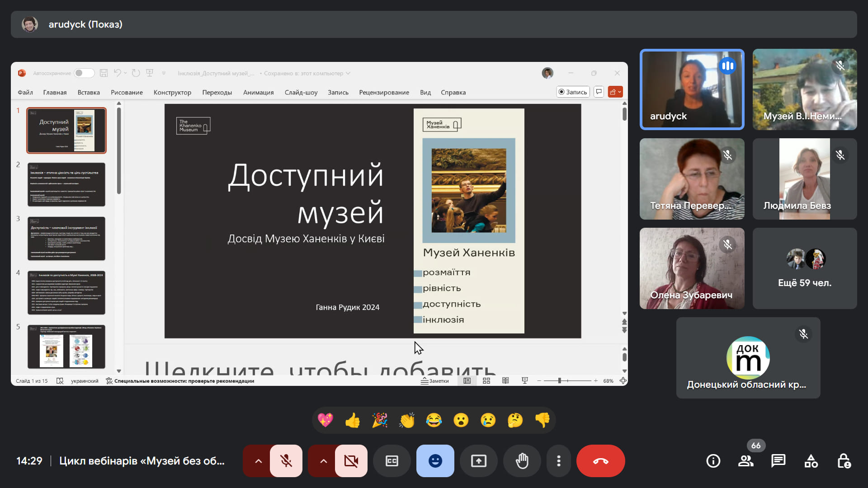
Task: Click Олена Зубаревич video tile
Action: [692, 268]
